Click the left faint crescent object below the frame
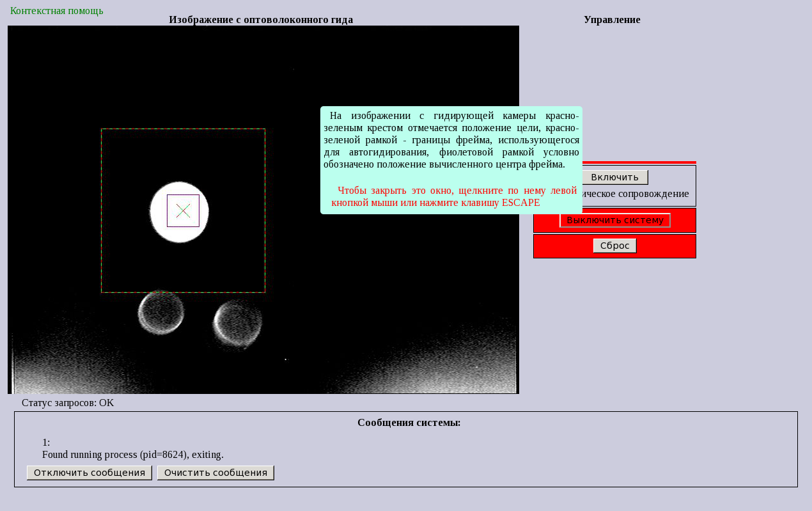The width and height of the screenshot is (812, 511). click(161, 313)
